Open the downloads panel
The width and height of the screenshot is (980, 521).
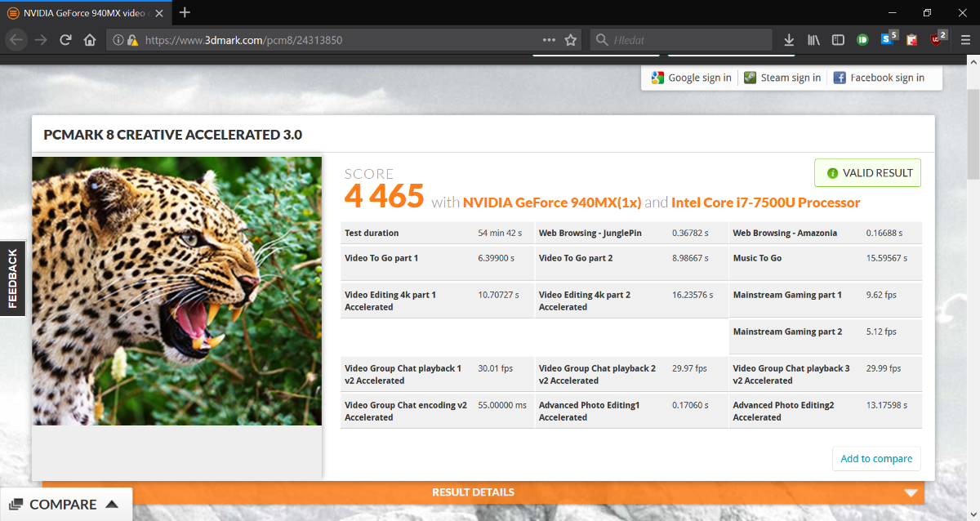point(789,40)
